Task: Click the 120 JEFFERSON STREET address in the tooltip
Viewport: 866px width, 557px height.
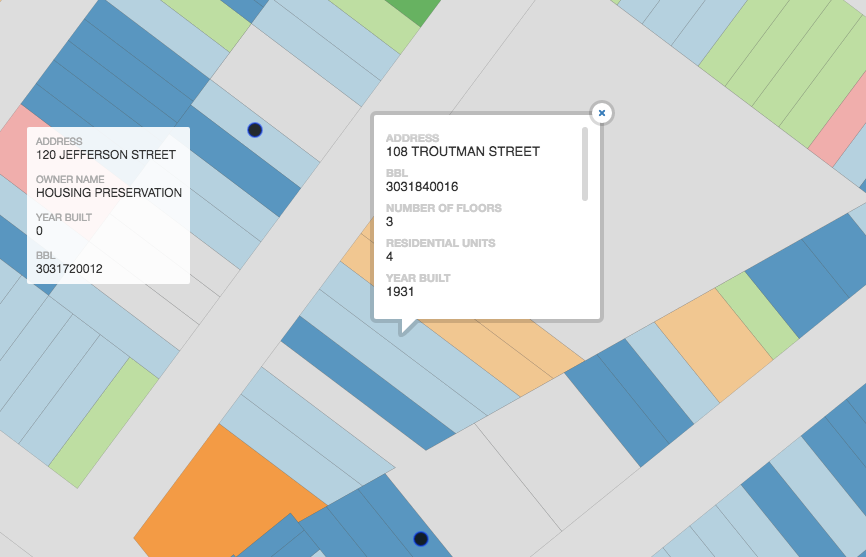Action: coord(105,155)
